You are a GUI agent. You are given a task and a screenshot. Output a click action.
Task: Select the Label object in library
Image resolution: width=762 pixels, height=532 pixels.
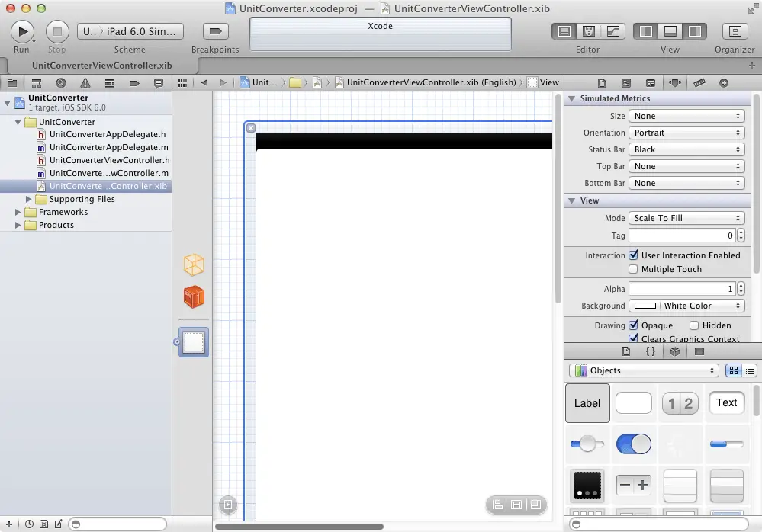(x=587, y=403)
